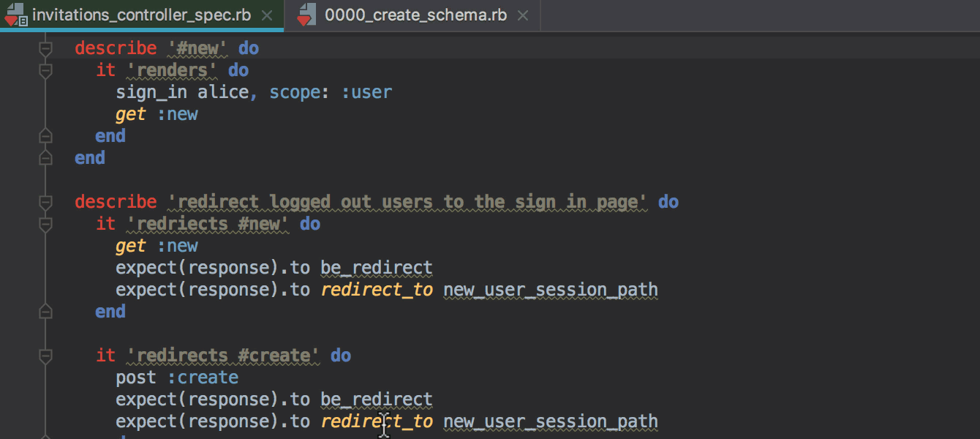980x439 pixels.
Task: Click new_user_session_path in 'redirects #create' block
Action: pyautogui.click(x=551, y=421)
